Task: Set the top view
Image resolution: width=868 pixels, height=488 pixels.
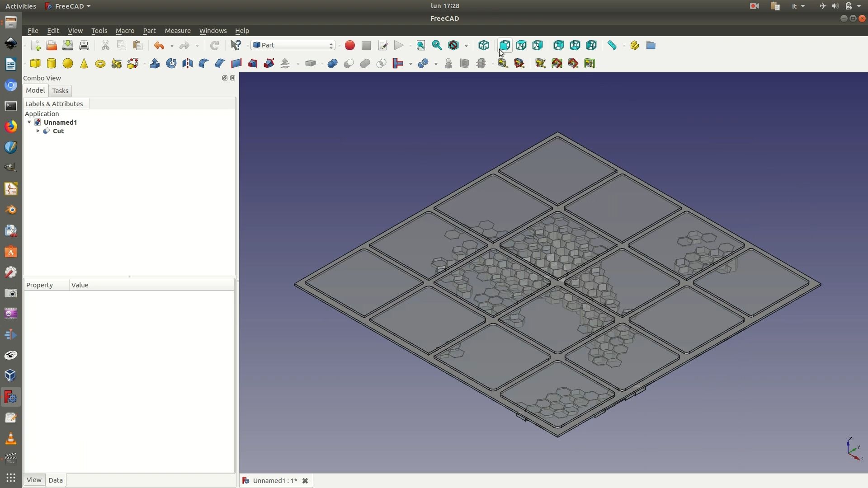Action: [521, 45]
